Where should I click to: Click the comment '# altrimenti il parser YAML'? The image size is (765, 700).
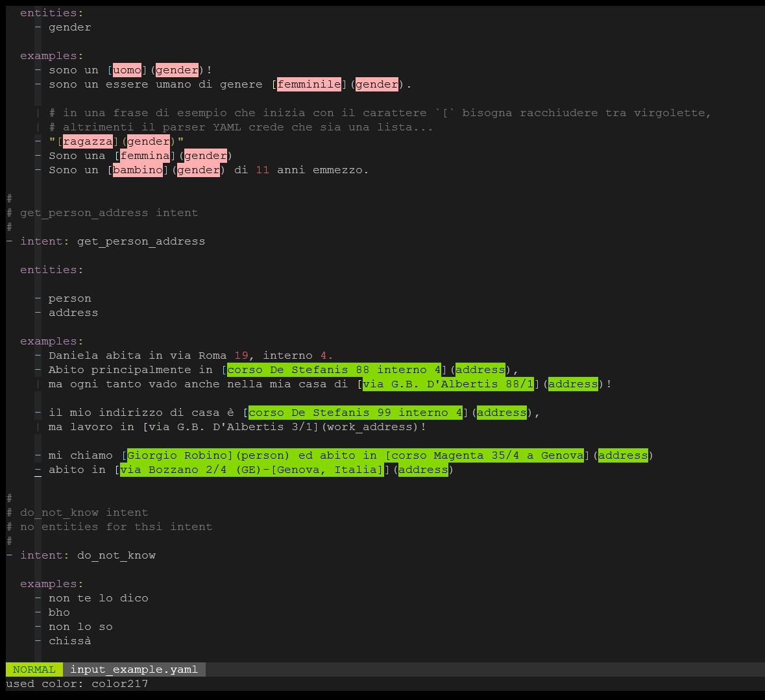click(241, 127)
